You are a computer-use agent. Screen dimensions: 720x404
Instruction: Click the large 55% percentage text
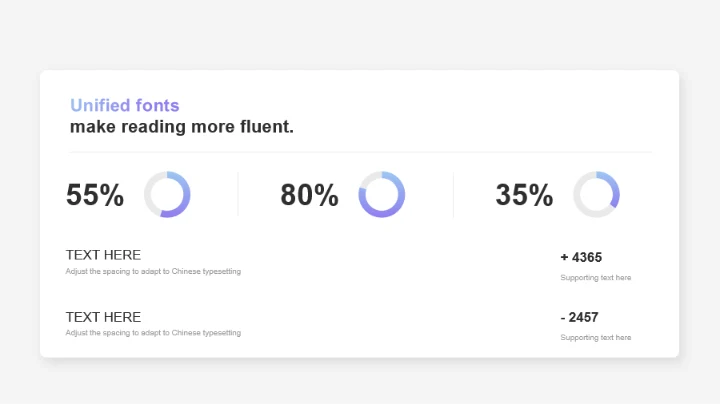coord(95,195)
